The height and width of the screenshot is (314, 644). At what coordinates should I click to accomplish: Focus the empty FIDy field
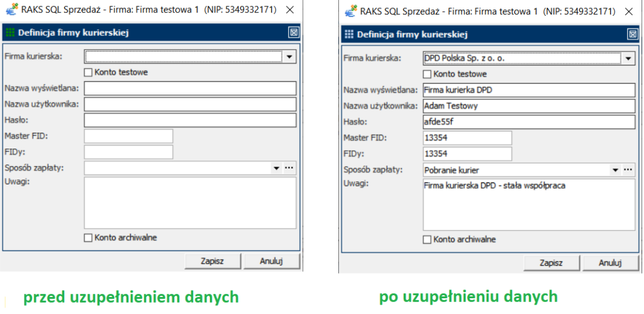(128, 152)
